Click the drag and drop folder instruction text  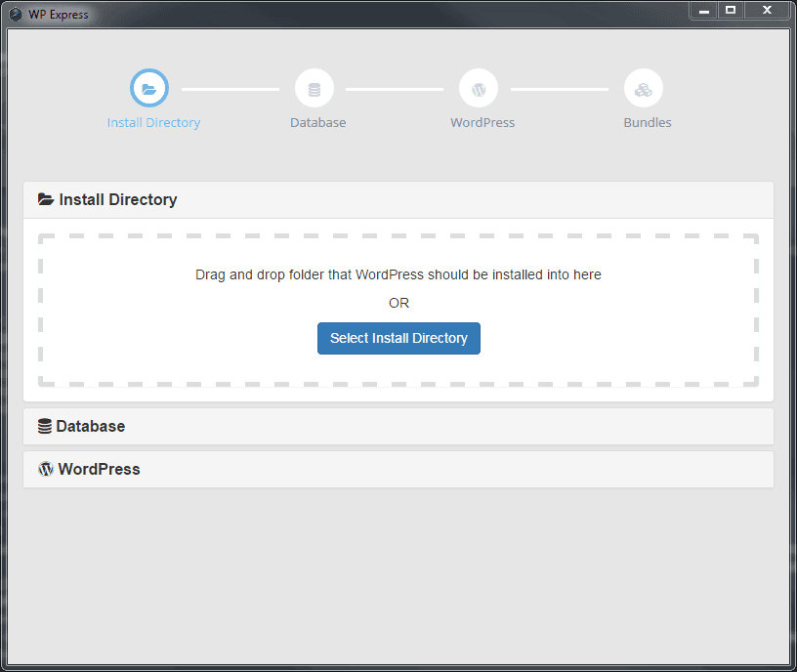point(398,274)
